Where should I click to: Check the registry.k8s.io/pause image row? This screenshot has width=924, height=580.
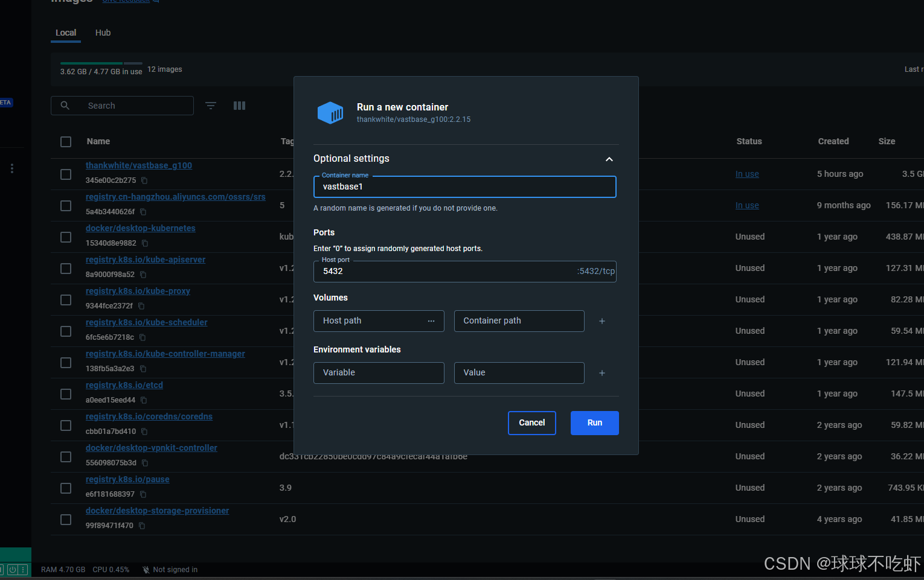tap(66, 488)
